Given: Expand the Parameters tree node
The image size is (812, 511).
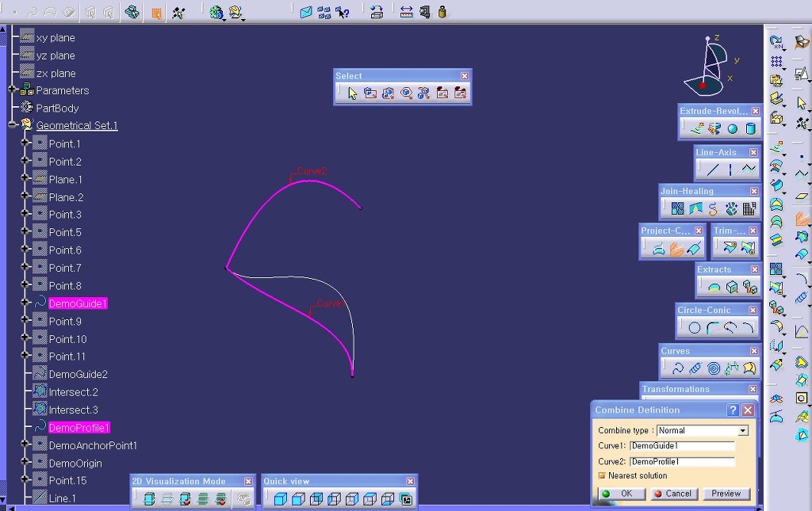Looking at the screenshot, I should coord(13,90).
